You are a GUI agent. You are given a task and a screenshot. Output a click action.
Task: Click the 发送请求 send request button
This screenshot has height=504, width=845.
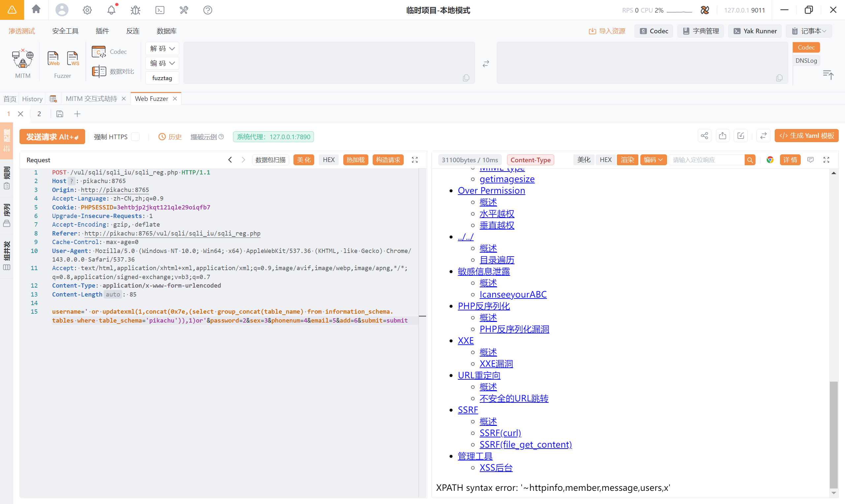pos(52,137)
